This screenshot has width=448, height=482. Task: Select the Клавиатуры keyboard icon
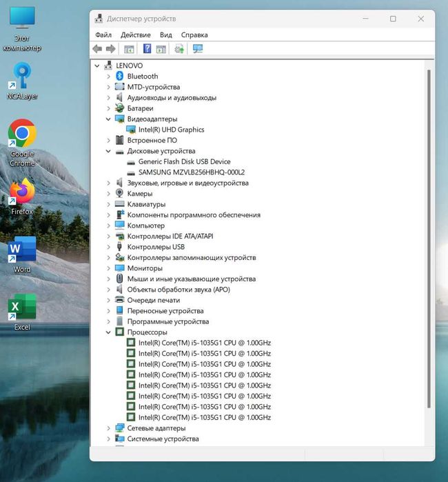[x=119, y=204]
